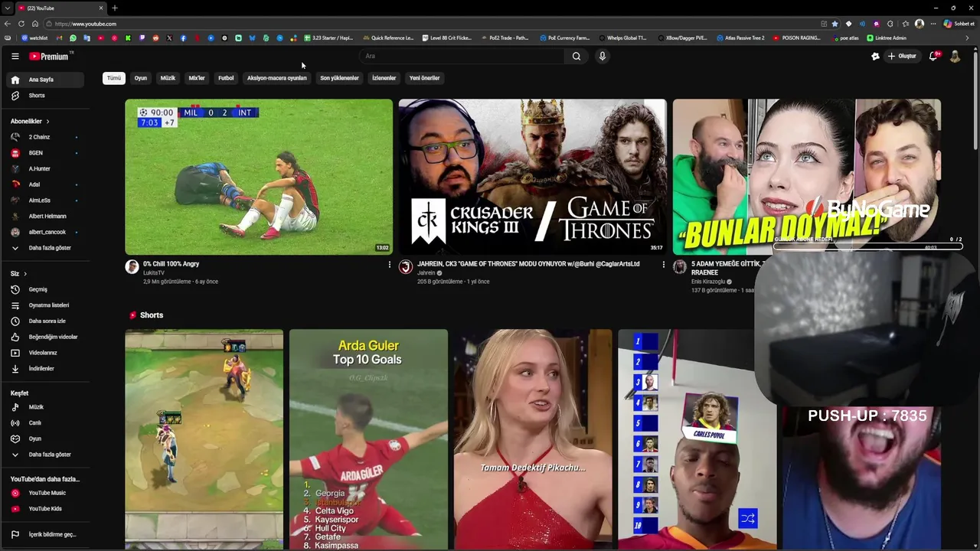Start voice search with microphone icon
The height and width of the screenshot is (551, 980).
tap(603, 56)
